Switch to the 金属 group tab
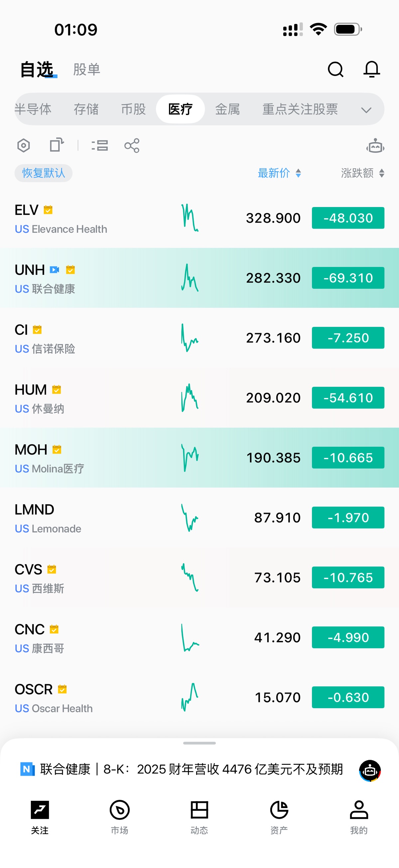This screenshot has width=399, height=868. pyautogui.click(x=228, y=109)
